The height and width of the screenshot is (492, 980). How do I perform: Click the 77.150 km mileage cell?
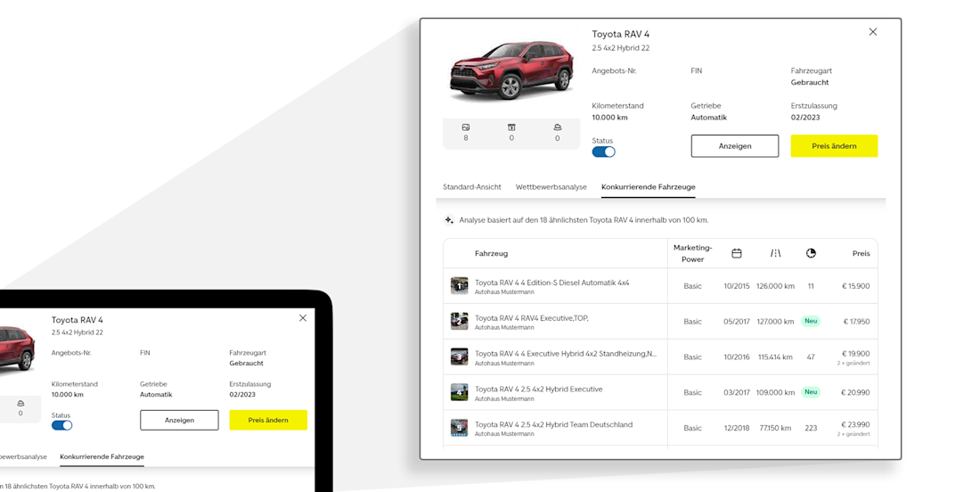point(775,428)
